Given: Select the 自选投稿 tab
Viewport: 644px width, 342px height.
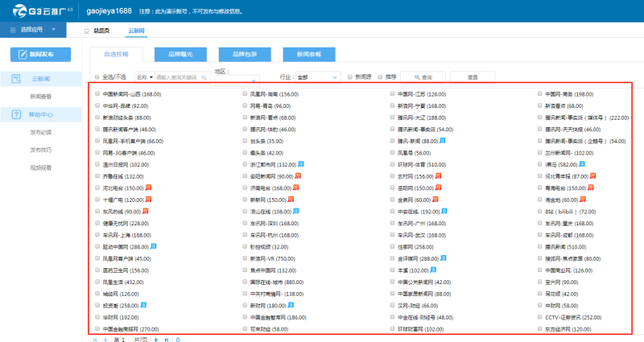Looking at the screenshot, I should [x=116, y=54].
